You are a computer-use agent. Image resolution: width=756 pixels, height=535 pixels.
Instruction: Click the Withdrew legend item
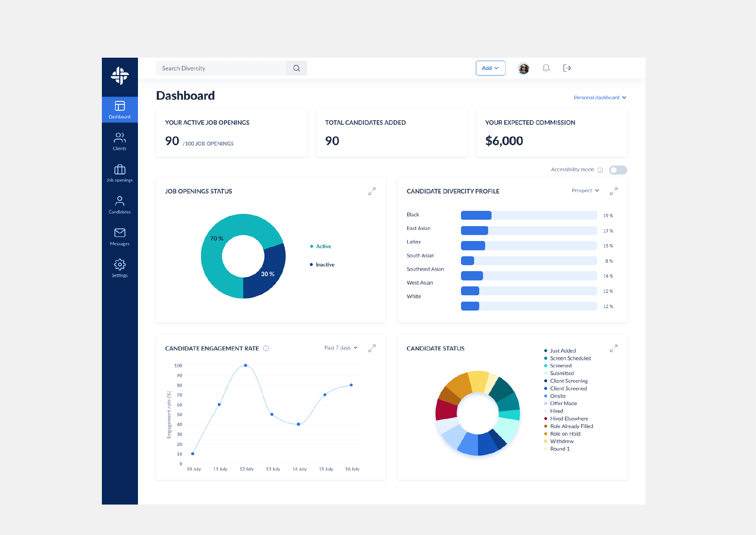[x=559, y=442]
